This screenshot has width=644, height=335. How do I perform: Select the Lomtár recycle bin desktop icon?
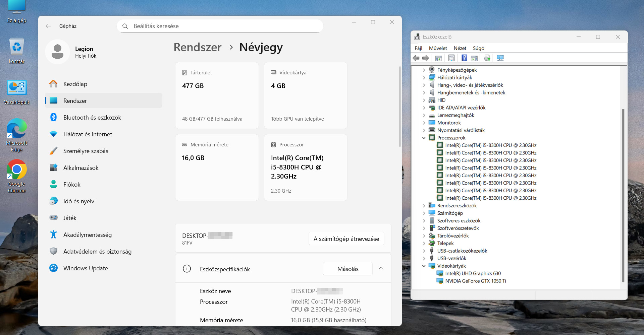(17, 51)
